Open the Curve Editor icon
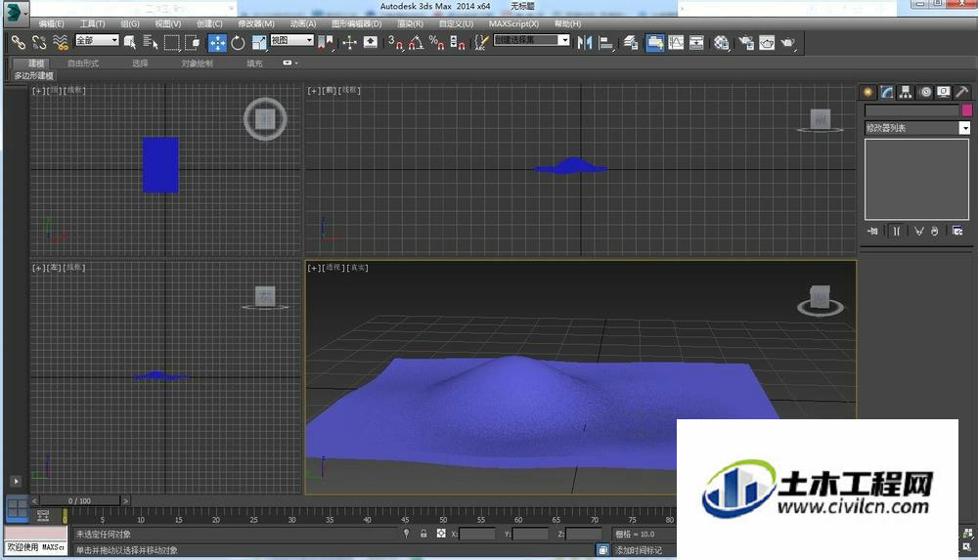This screenshot has width=978, height=560. pyautogui.click(x=676, y=42)
